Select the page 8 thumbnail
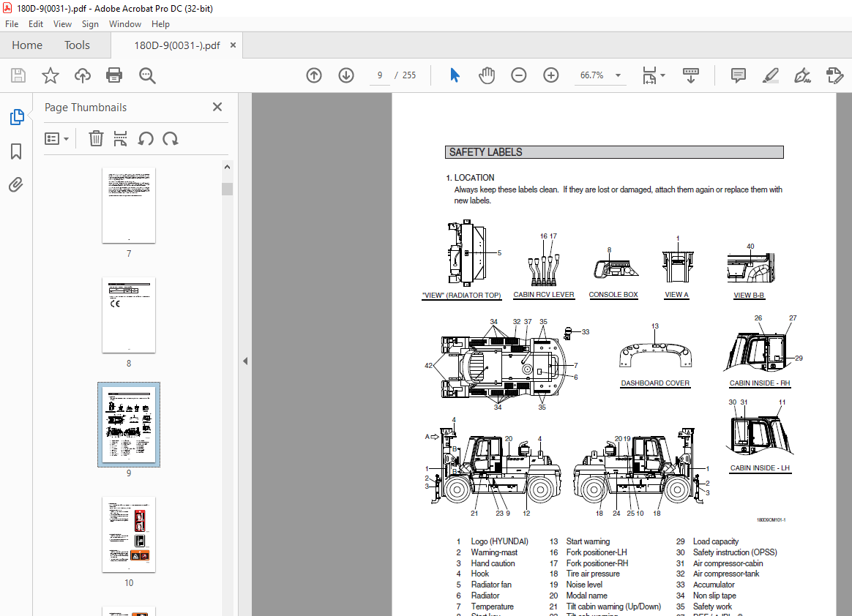The height and width of the screenshot is (616, 852). coord(129,315)
